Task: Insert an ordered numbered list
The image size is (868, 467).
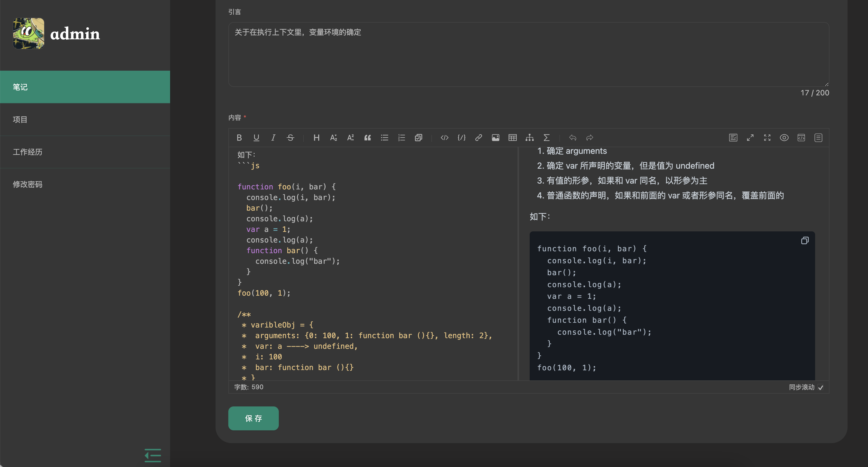Action: point(402,138)
